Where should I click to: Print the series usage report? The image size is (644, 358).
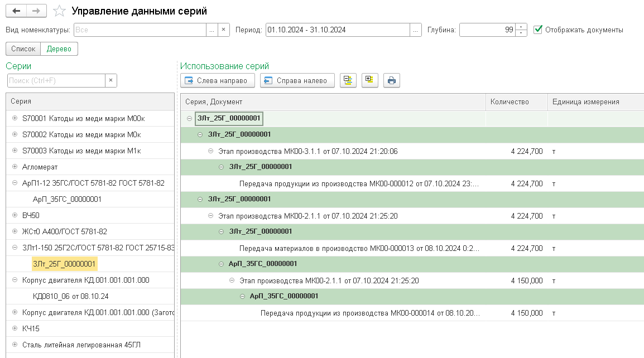coord(391,80)
